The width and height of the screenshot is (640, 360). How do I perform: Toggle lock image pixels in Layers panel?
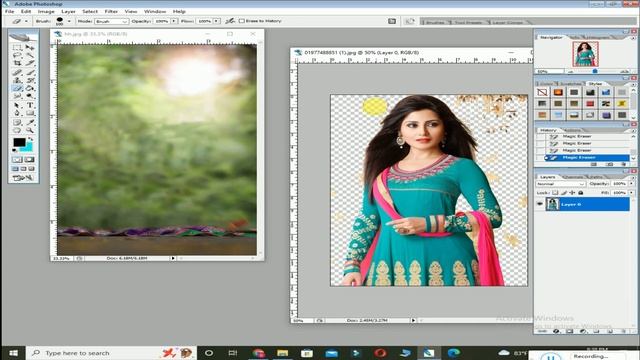click(564, 193)
